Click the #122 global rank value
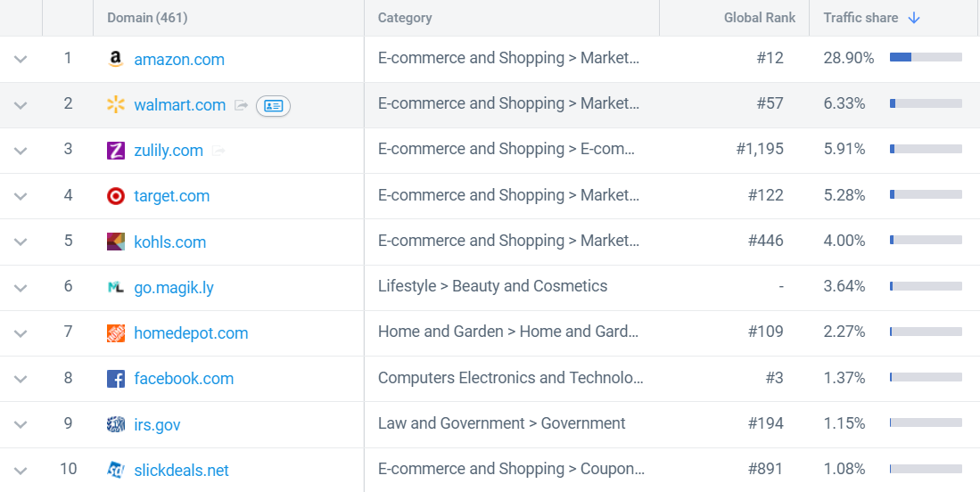 click(x=766, y=195)
